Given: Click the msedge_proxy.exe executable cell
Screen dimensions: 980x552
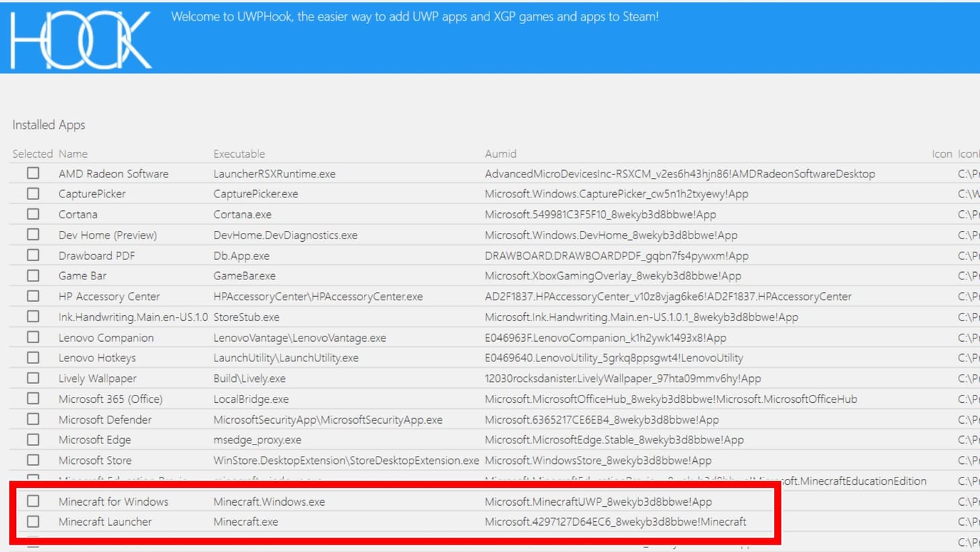Looking at the screenshot, I should coord(257,440).
